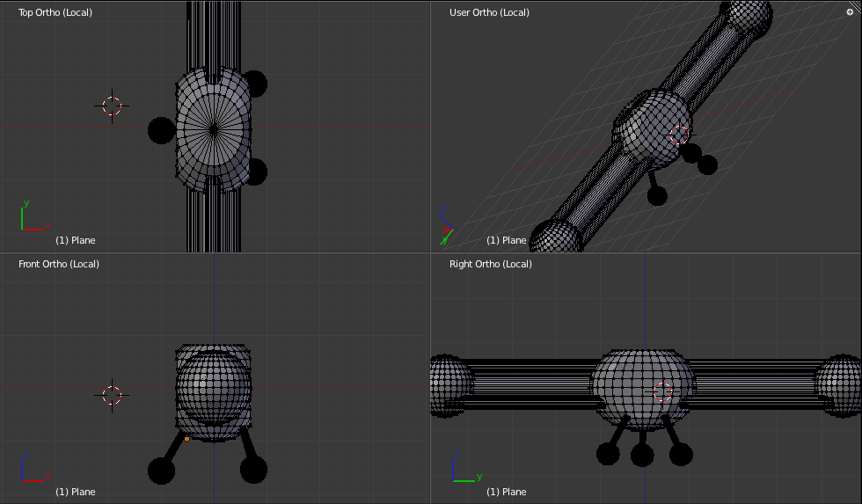Click the "(1) Plane" label in Right Ortho view
Screen dimensions: 862x504
[507, 492]
